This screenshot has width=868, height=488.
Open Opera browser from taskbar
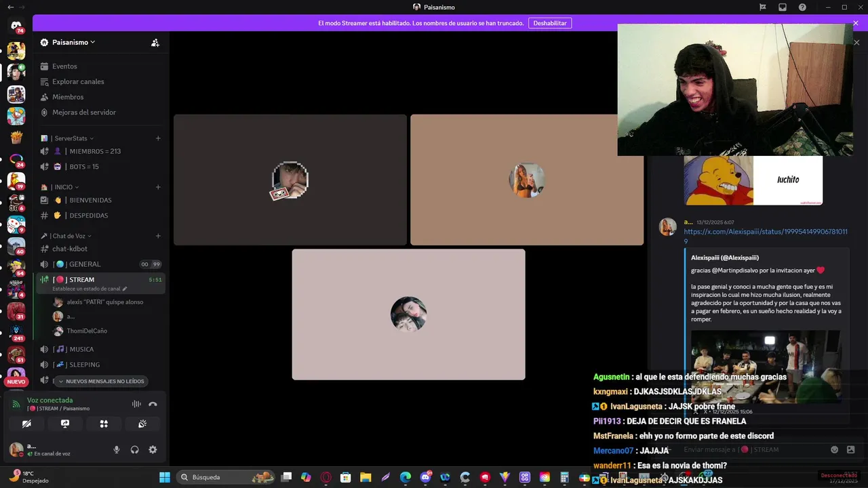[x=326, y=477]
